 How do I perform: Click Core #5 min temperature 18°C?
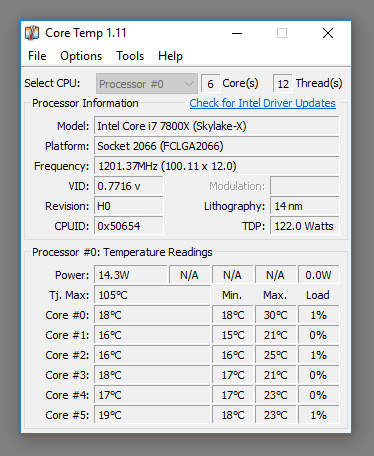point(233,415)
